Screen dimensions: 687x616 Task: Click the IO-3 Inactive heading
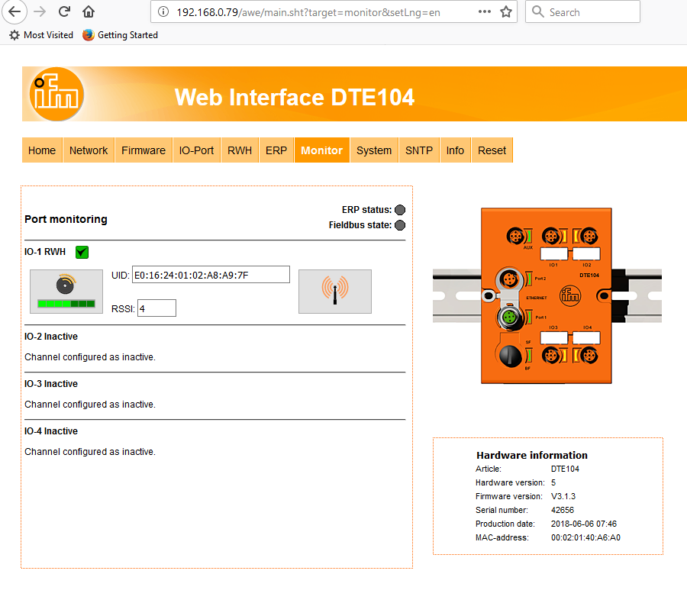(x=51, y=384)
